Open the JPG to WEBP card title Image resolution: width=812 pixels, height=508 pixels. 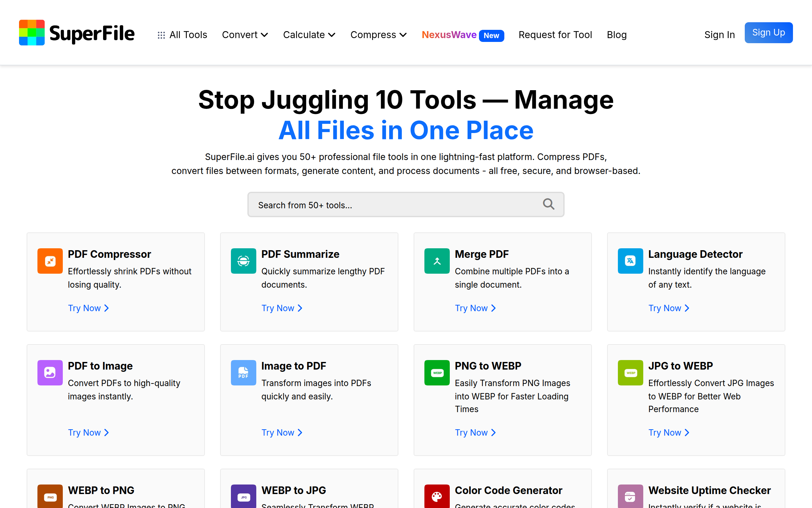coord(680,366)
